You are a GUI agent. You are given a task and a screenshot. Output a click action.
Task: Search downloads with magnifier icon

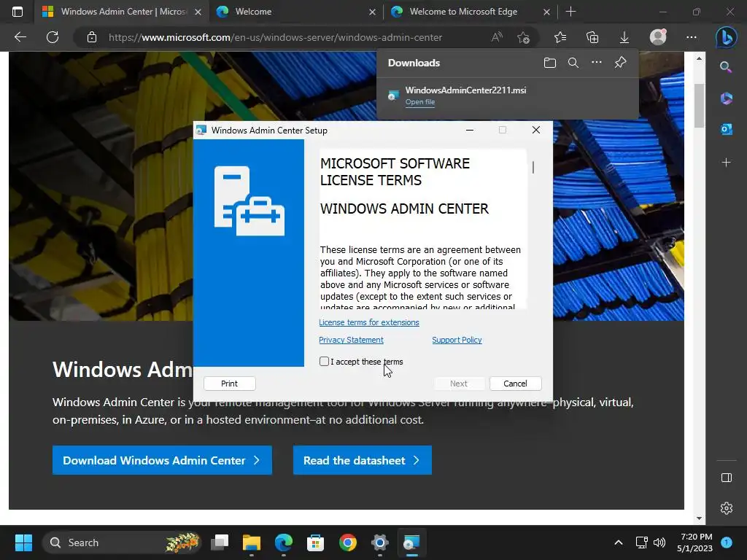(x=573, y=63)
